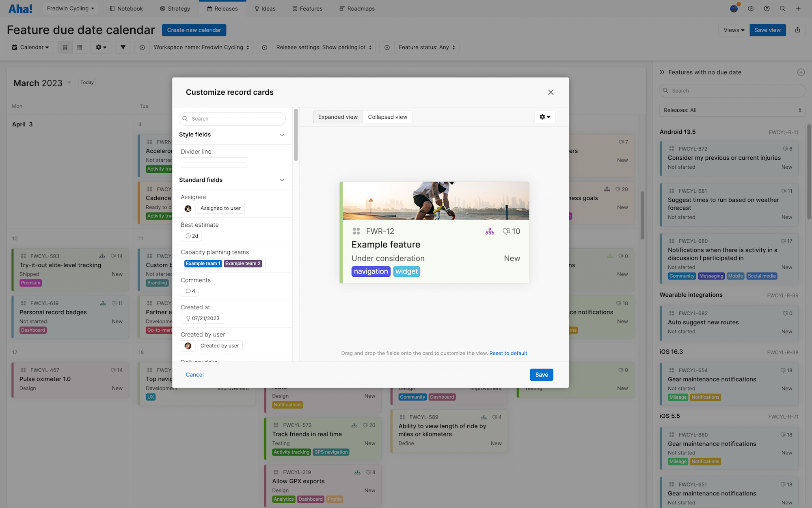Open the global search magnifier icon

[x=782, y=9]
